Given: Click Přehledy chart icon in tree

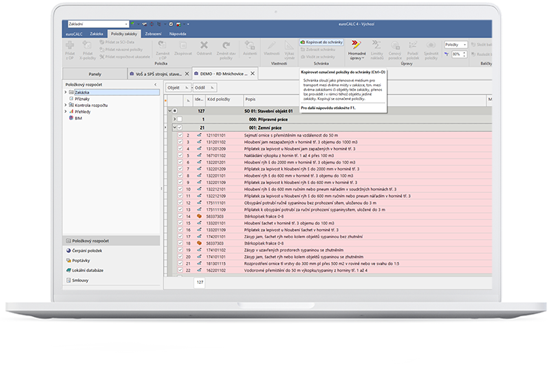Looking at the screenshot, I should click(71, 112).
